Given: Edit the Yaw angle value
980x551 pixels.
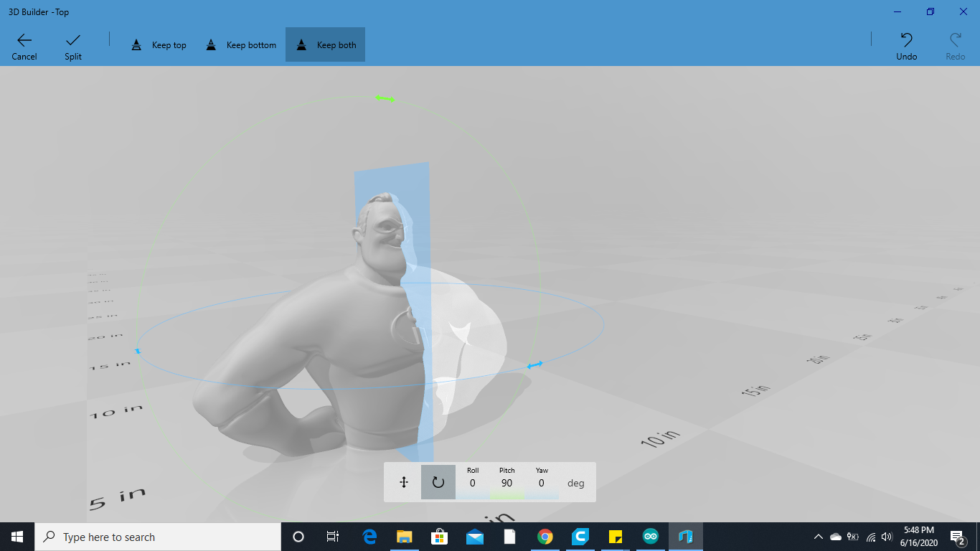Looking at the screenshot, I should point(542,482).
